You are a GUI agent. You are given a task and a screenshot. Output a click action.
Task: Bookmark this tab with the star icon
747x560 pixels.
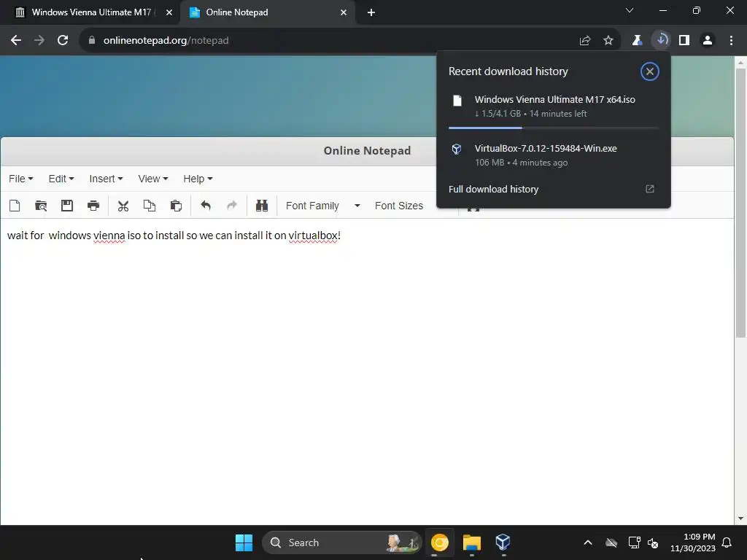(608, 41)
